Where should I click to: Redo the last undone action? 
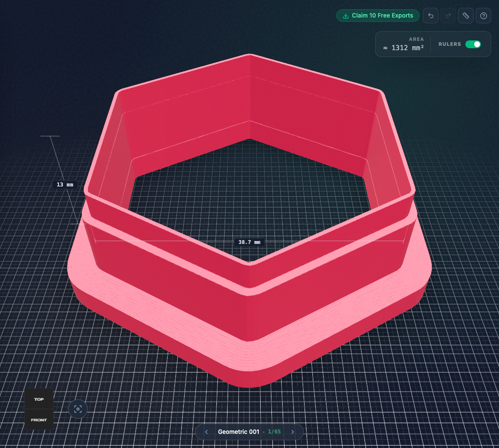(x=448, y=16)
